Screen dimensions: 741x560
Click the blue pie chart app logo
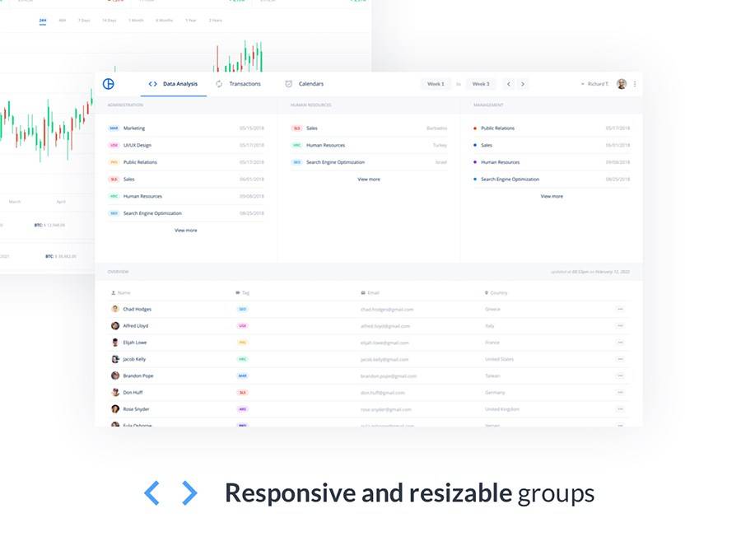tap(108, 84)
